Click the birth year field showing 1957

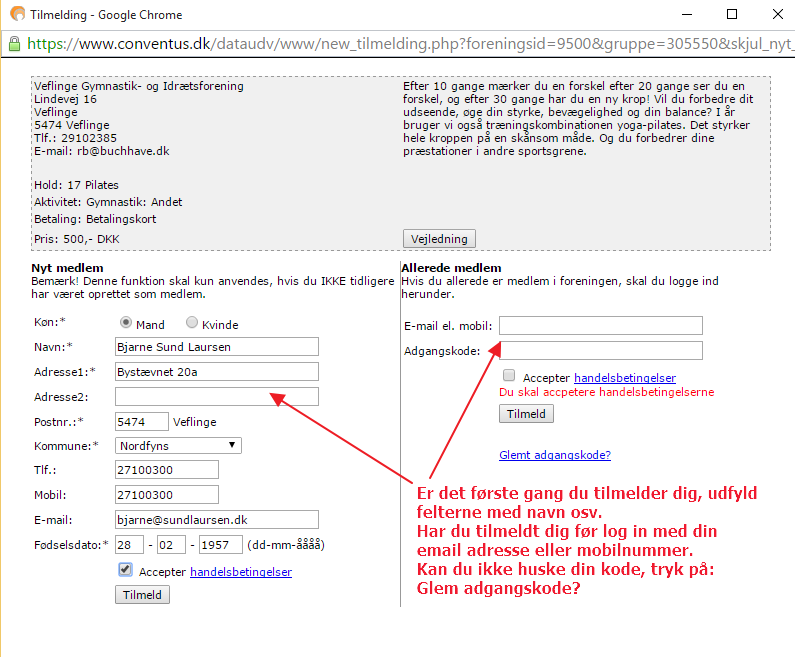tap(221, 544)
